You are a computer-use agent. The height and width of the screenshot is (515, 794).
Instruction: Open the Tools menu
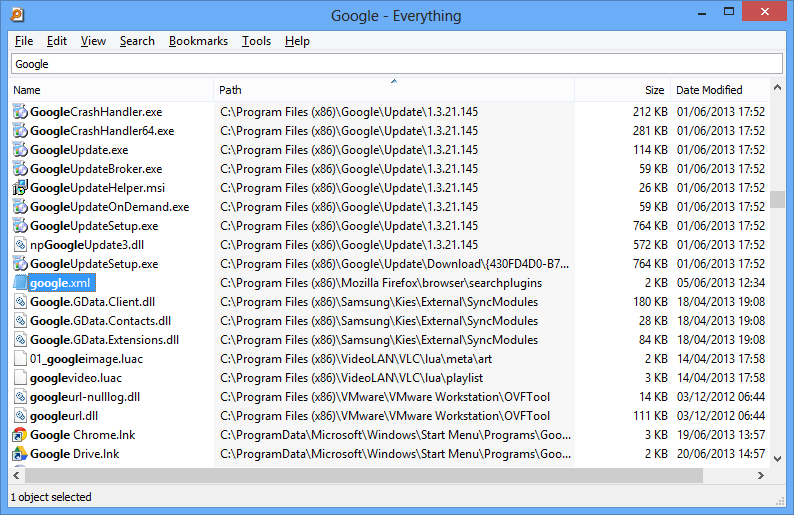[256, 41]
